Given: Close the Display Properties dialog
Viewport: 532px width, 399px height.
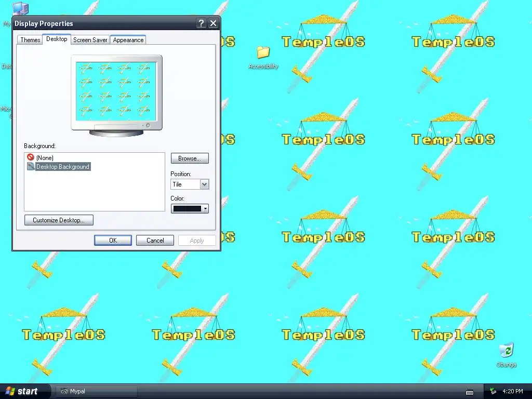Looking at the screenshot, I should (x=213, y=23).
